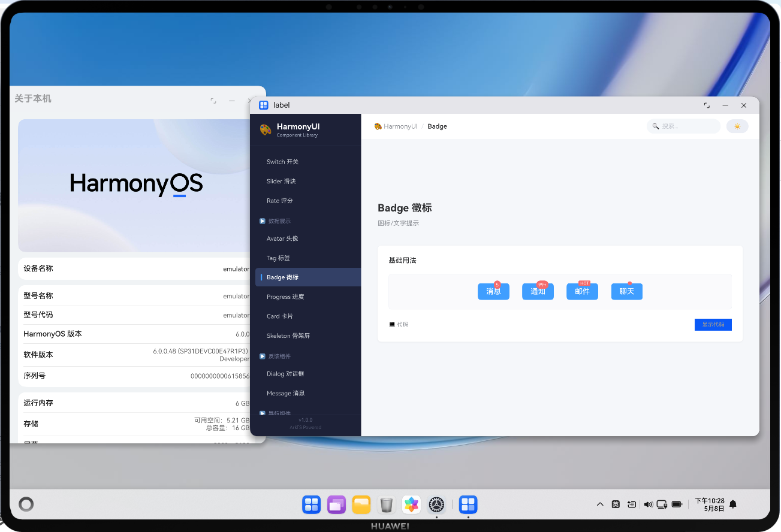Screen dimensions: 781x532
Task: Open the colorful Gallery icon in the dock
Action: 411,504
